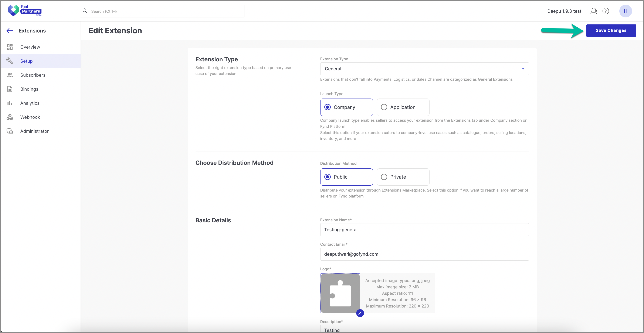Open the Extension Type dropdown
The image size is (644, 333).
click(x=424, y=69)
